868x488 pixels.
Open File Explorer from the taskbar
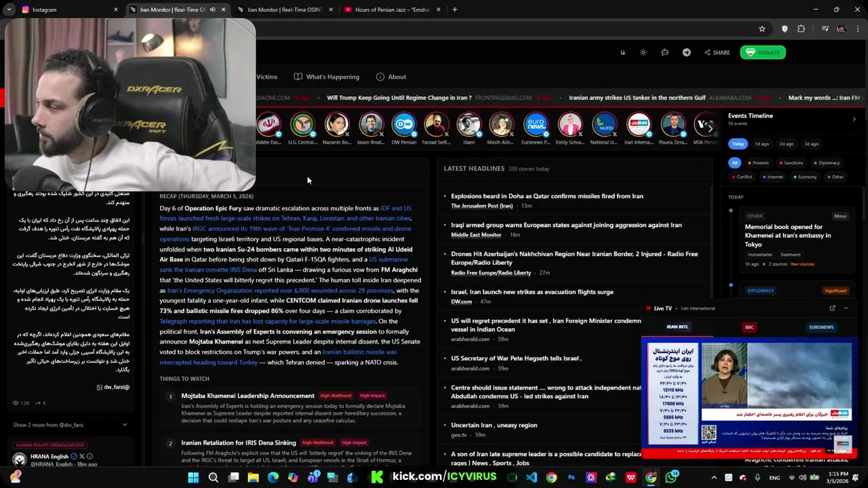(x=253, y=477)
